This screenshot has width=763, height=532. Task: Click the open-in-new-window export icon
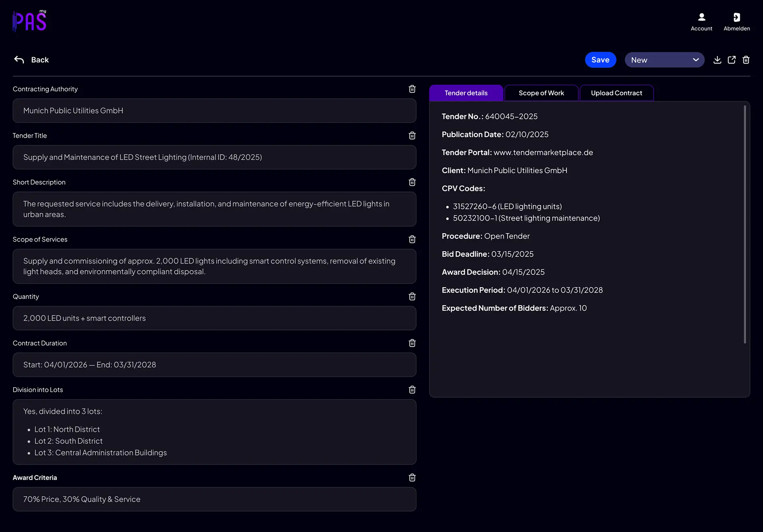(x=731, y=60)
